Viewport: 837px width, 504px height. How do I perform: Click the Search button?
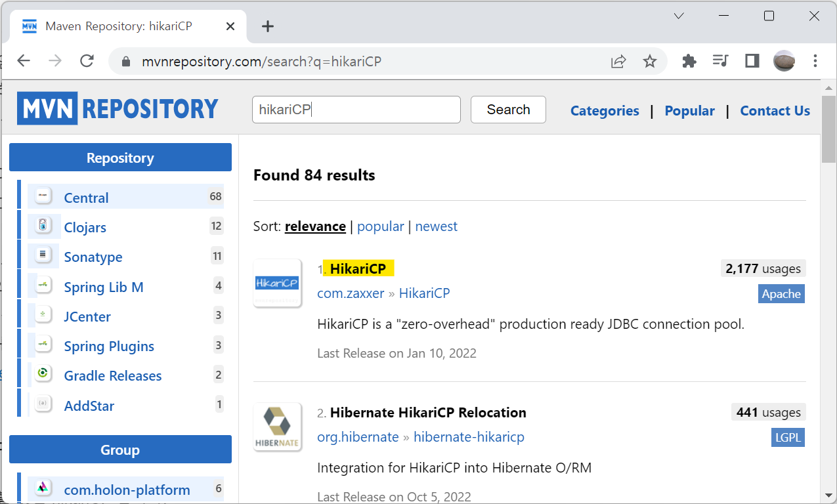[508, 110]
